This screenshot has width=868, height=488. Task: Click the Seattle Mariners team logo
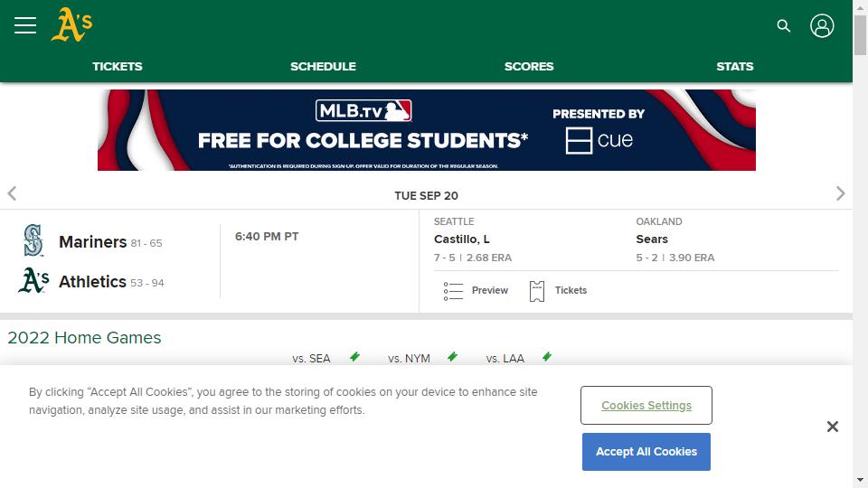[33, 240]
